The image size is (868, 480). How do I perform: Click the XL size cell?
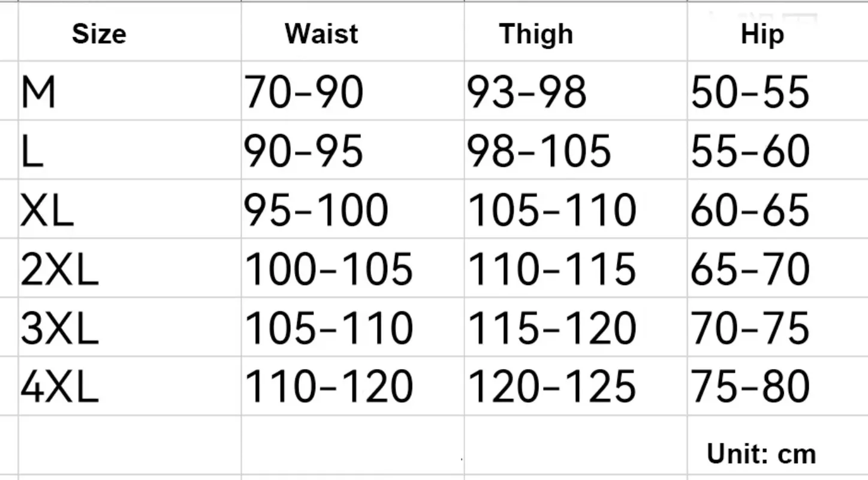pos(129,209)
